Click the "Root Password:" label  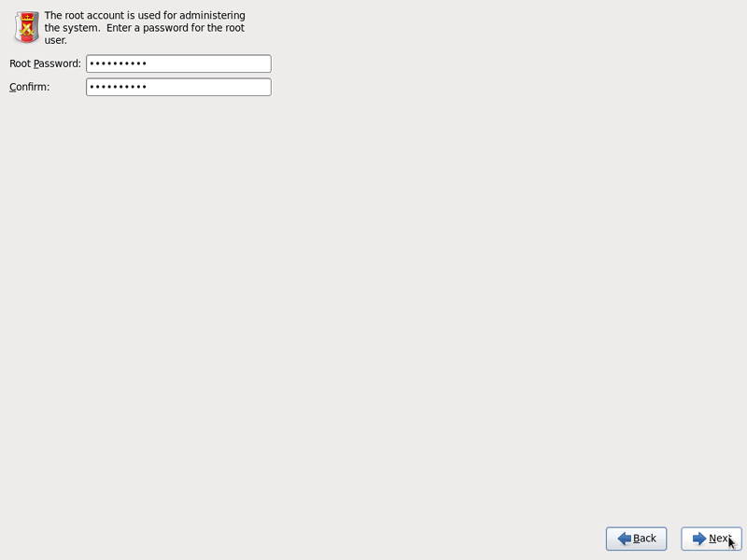[45, 63]
